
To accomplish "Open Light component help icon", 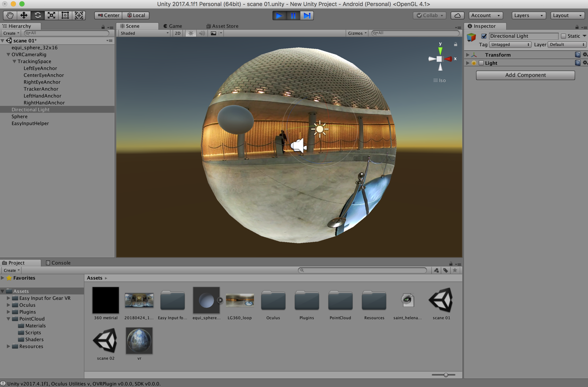I will tap(578, 63).
